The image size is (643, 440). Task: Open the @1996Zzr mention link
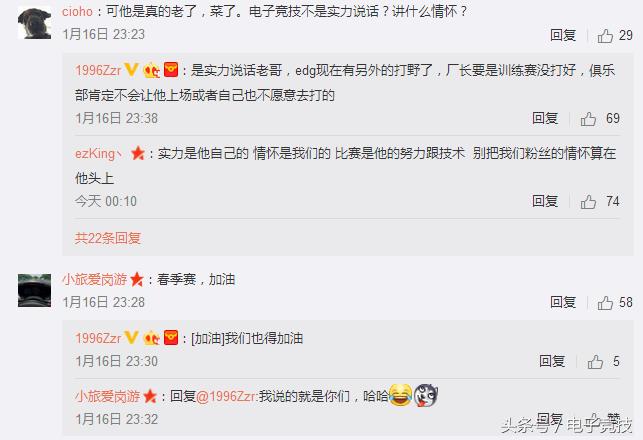coord(226,396)
